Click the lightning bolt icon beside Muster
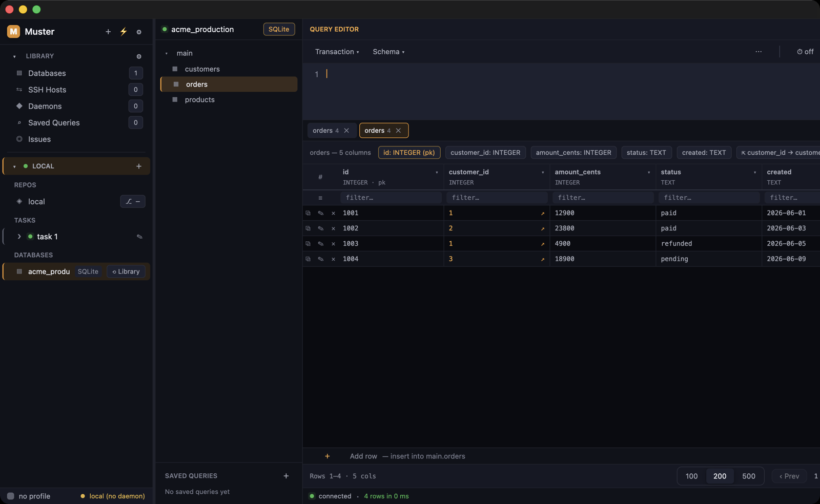Viewport: 820px width, 504px height. [x=124, y=32]
